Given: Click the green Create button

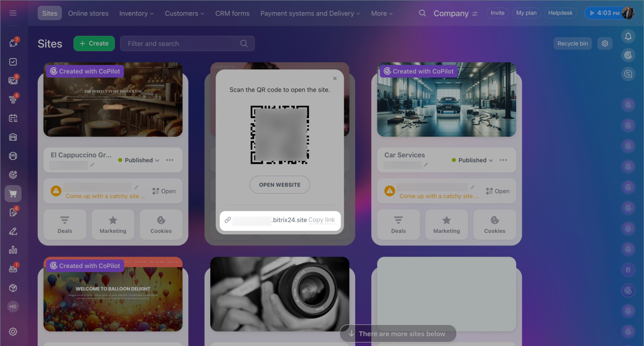Looking at the screenshot, I should tap(94, 44).
